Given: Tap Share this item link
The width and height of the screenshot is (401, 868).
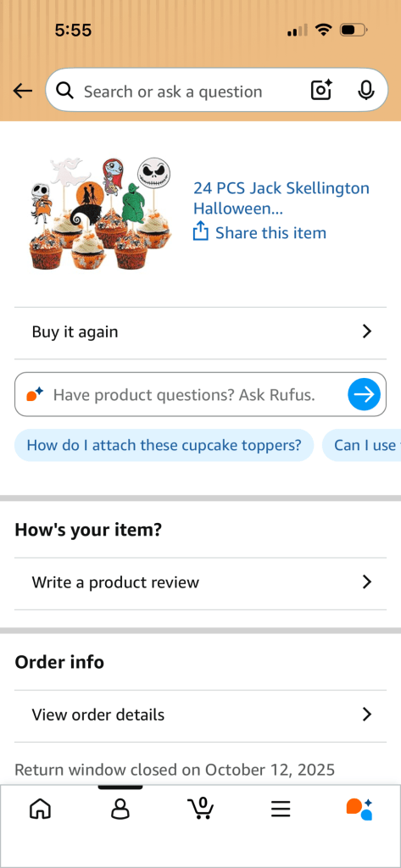Looking at the screenshot, I should tap(270, 232).
